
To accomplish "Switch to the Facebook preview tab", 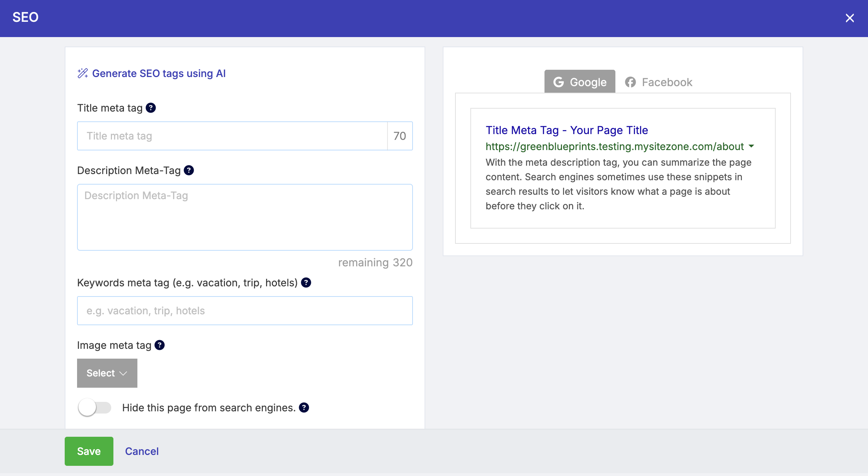I will (659, 82).
